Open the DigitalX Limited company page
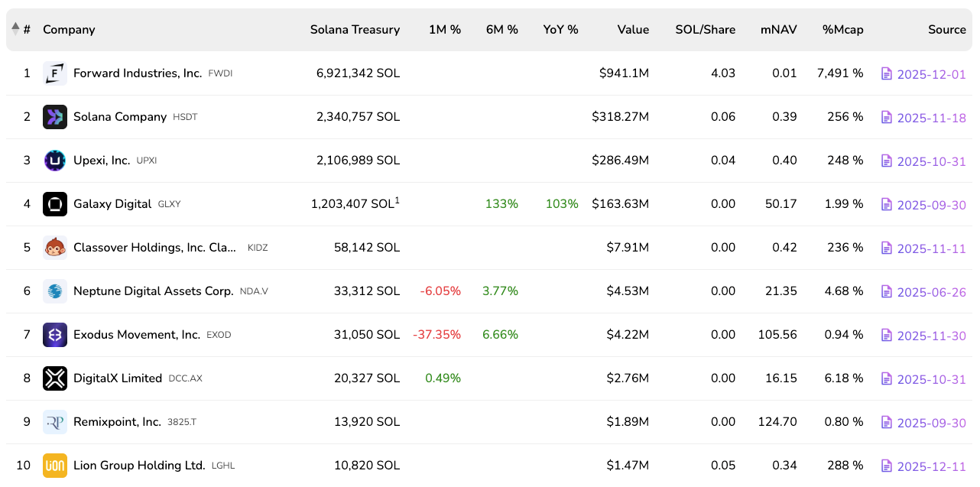 coord(118,378)
